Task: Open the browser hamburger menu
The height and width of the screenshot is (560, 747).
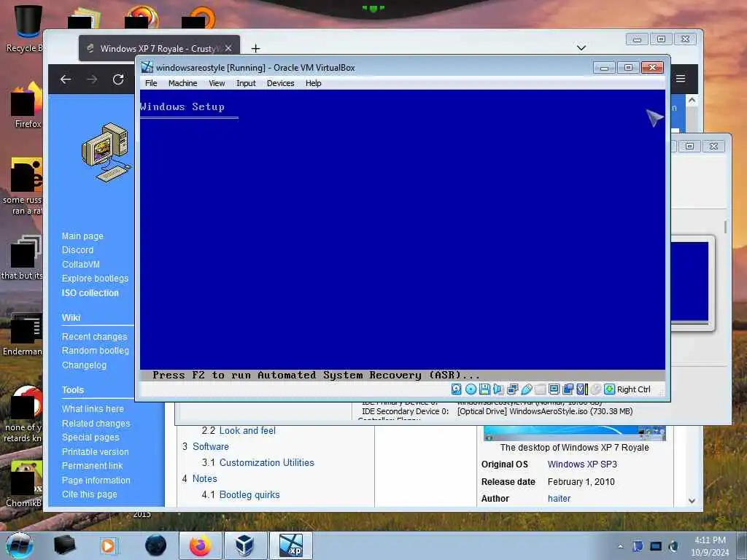Action: [x=681, y=79]
